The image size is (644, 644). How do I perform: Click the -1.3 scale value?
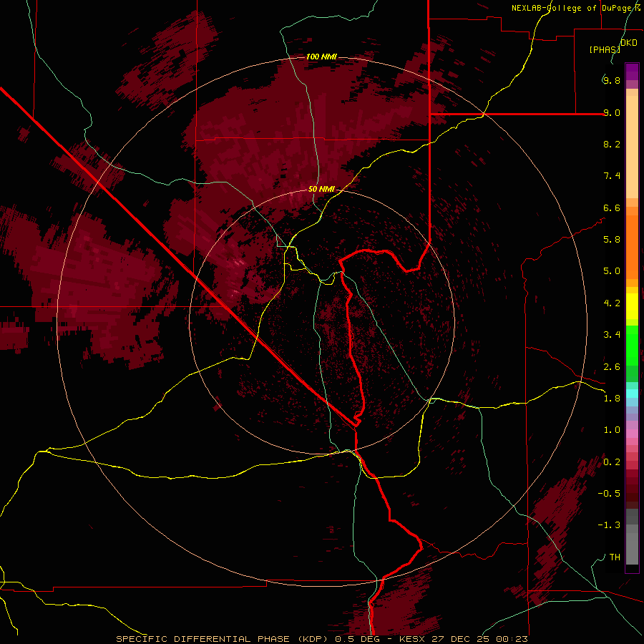tap(609, 525)
